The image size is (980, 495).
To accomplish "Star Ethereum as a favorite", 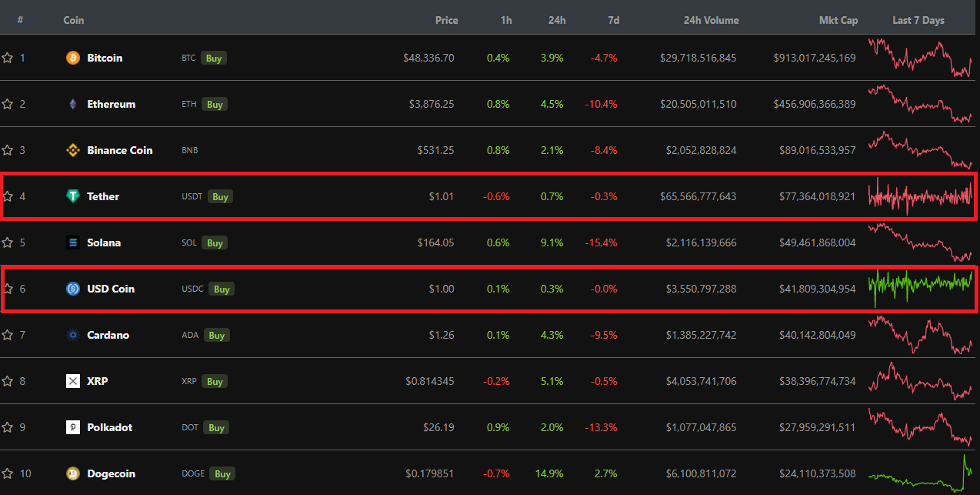I will [8, 104].
